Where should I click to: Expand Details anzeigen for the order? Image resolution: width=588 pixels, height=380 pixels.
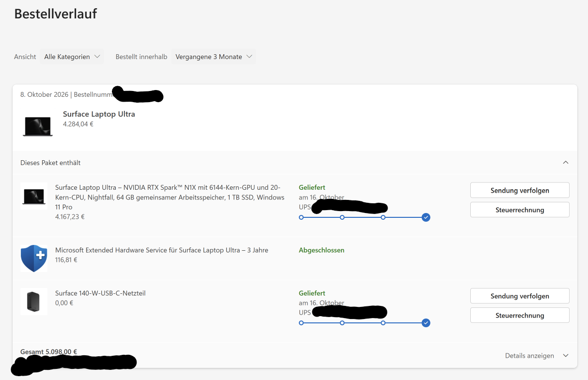[537, 355]
